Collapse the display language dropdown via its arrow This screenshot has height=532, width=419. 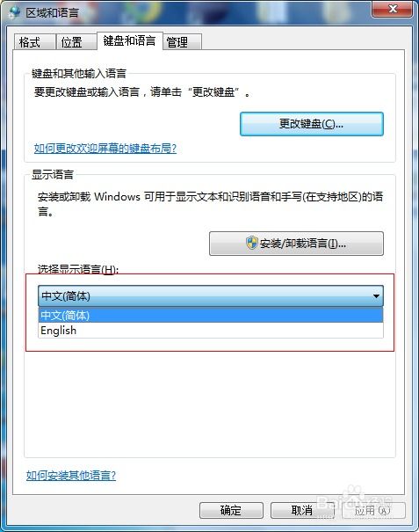pyautogui.click(x=376, y=296)
